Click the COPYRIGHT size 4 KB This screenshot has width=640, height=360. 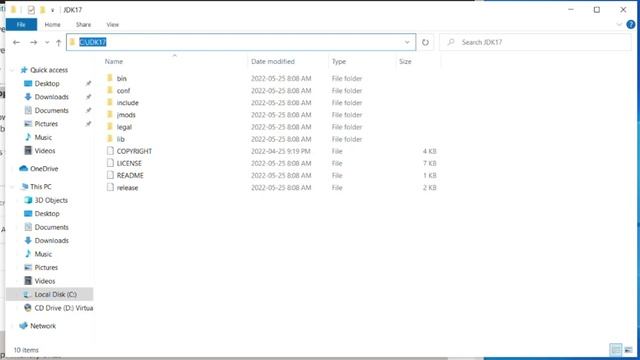point(429,151)
